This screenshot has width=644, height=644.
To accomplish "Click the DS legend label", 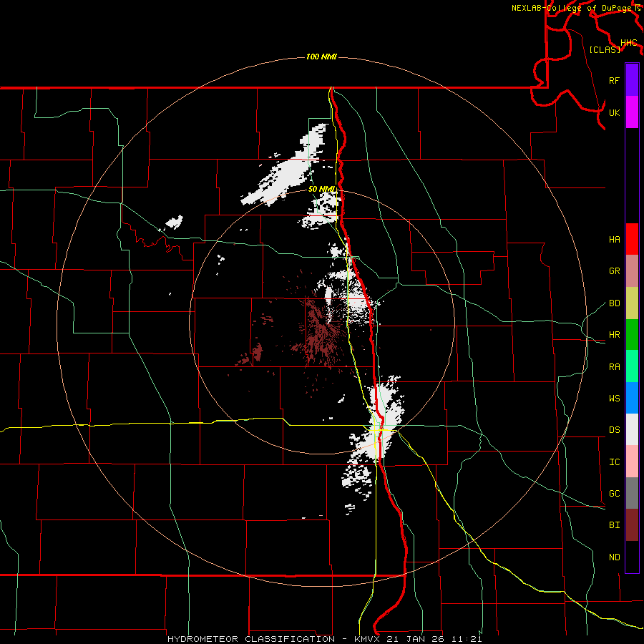I will tap(614, 429).
